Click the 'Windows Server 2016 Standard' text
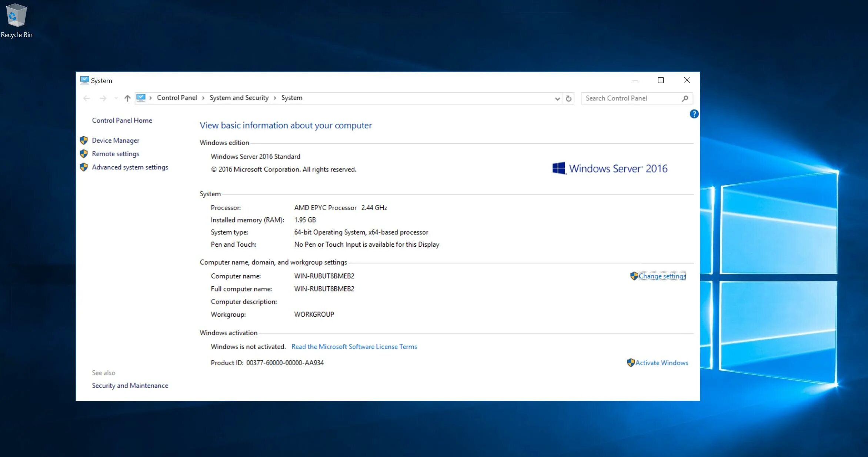The height and width of the screenshot is (457, 868). pyautogui.click(x=256, y=157)
